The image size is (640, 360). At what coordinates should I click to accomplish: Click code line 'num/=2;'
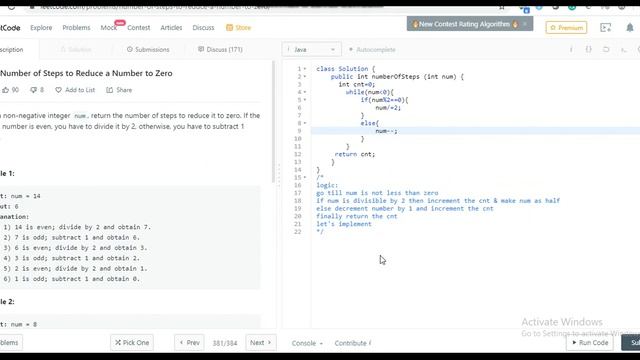[388, 108]
